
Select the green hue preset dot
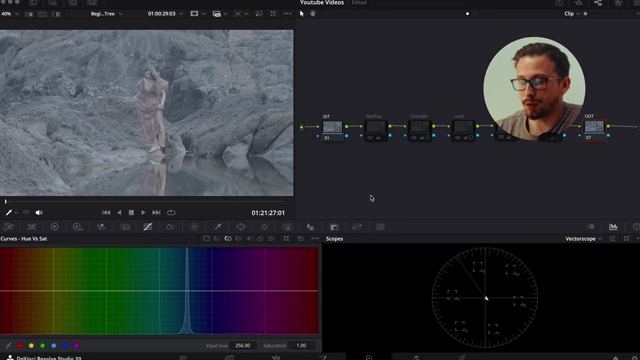pyautogui.click(x=42, y=346)
